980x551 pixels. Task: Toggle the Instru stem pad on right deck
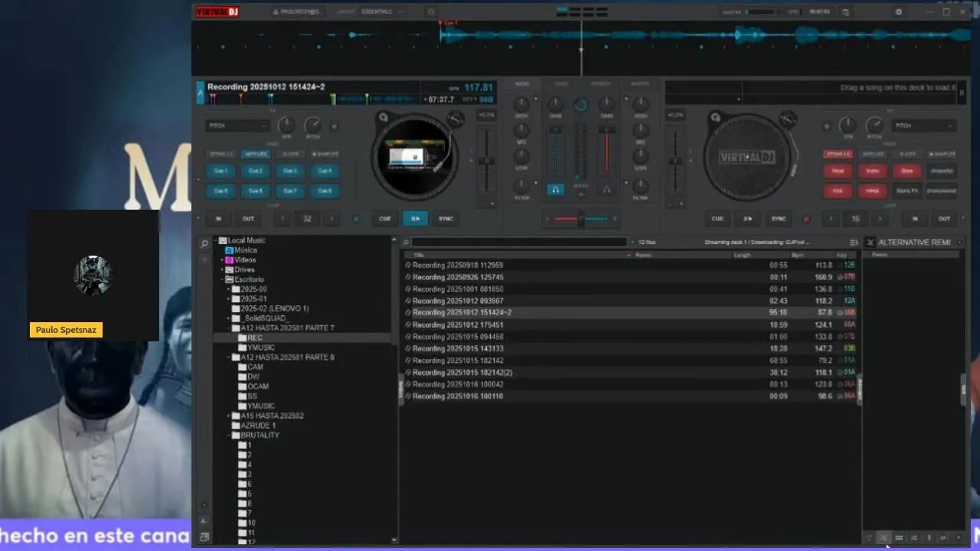[872, 171]
